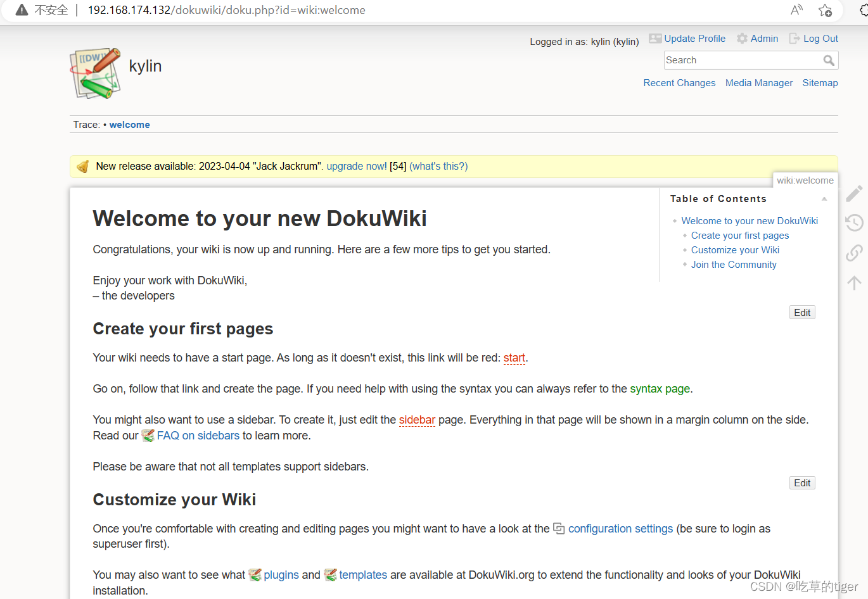Click Edit button for Create your first pages section
868x599 pixels.
pyautogui.click(x=802, y=483)
